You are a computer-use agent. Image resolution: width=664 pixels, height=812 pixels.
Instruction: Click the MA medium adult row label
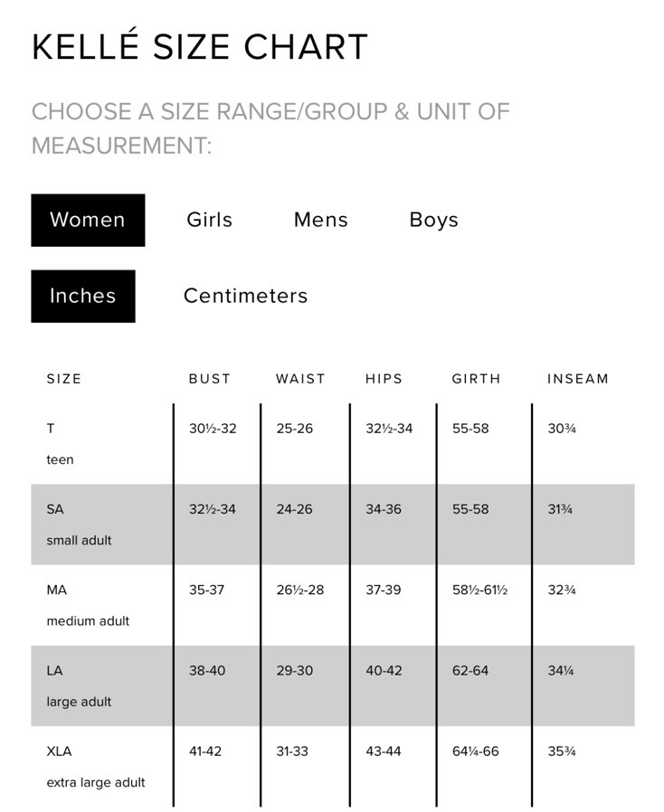pos(88,604)
